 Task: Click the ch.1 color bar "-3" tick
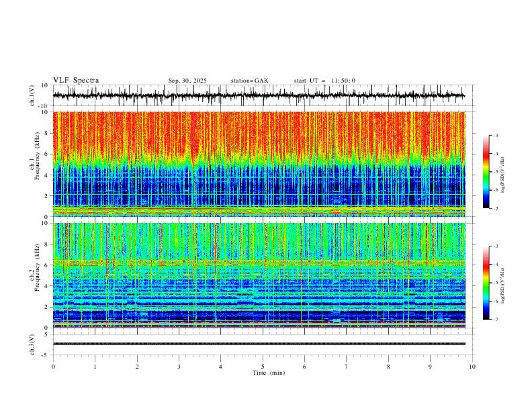point(496,135)
